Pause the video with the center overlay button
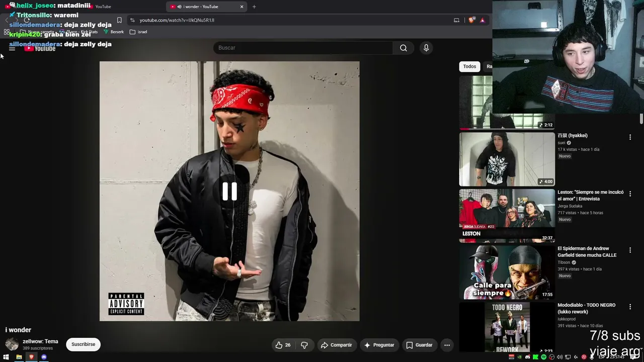Viewport: 644px width, 362px height. [229, 191]
